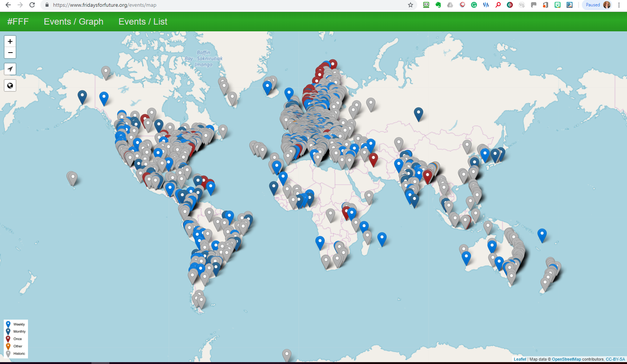Open the OpenStreetMap attribution link
This screenshot has width=627, height=364.
(x=567, y=360)
